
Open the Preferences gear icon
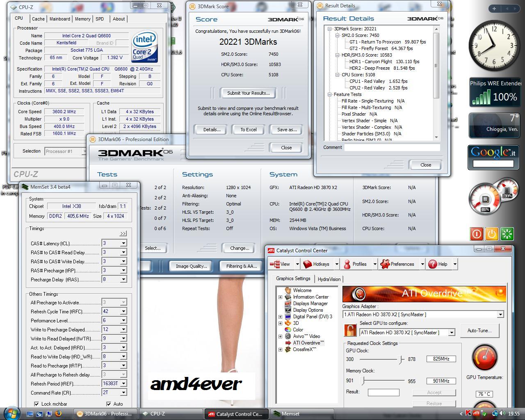coord(385,264)
